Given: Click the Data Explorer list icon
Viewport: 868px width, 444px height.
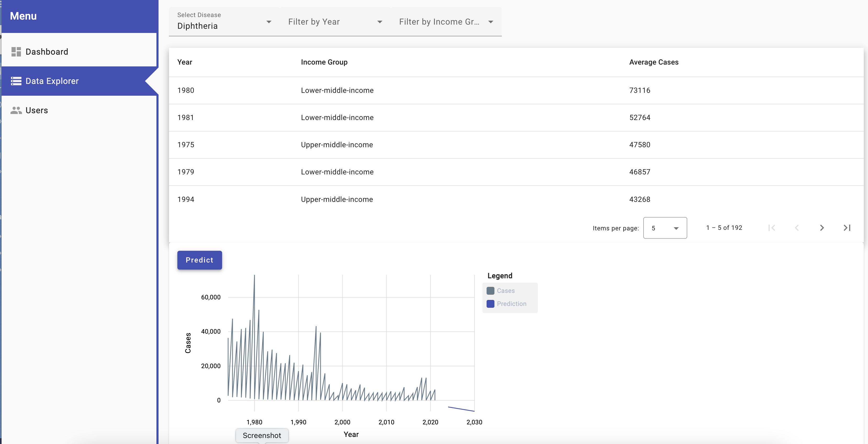Looking at the screenshot, I should (16, 81).
